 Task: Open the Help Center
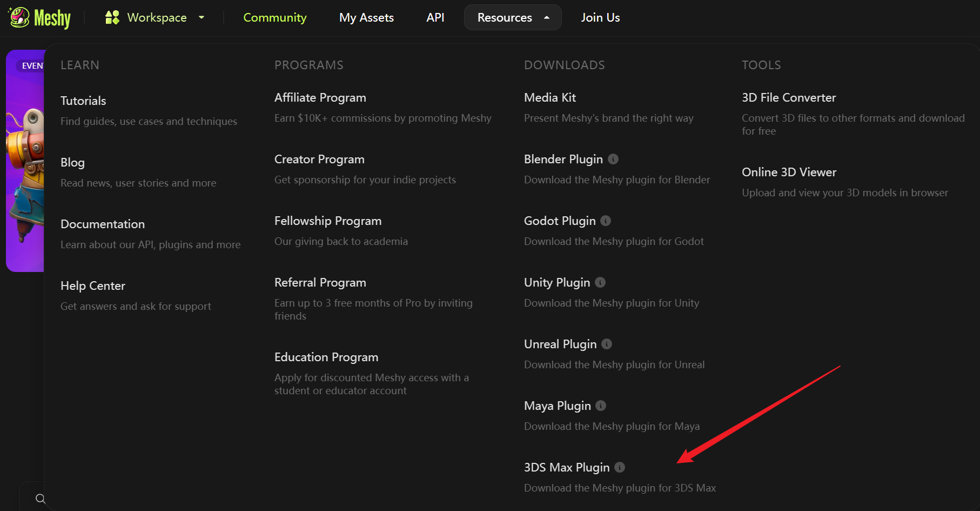click(x=93, y=286)
